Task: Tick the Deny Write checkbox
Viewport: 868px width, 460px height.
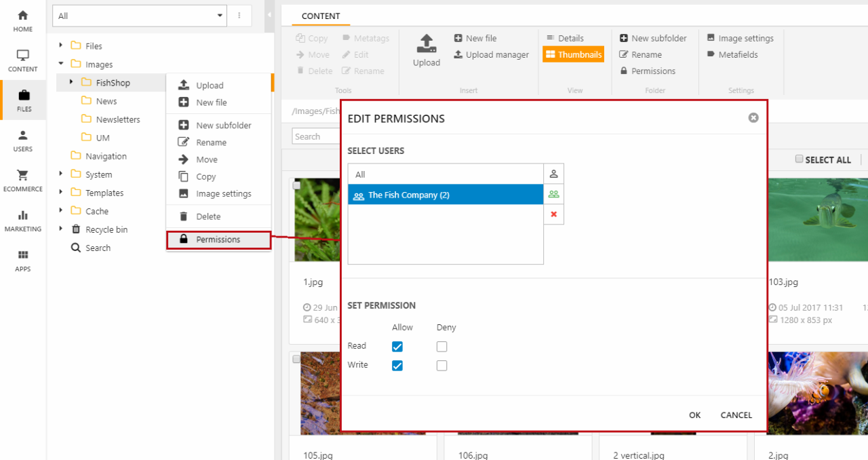Action: tap(442, 366)
